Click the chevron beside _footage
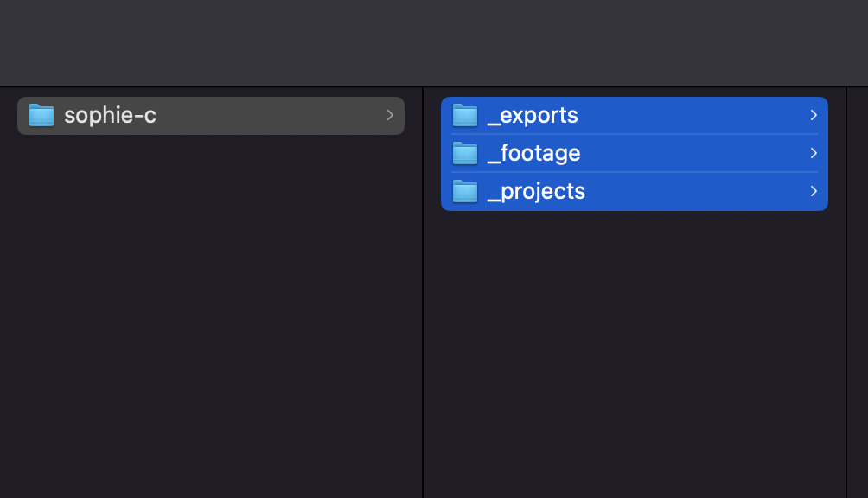 [814, 153]
